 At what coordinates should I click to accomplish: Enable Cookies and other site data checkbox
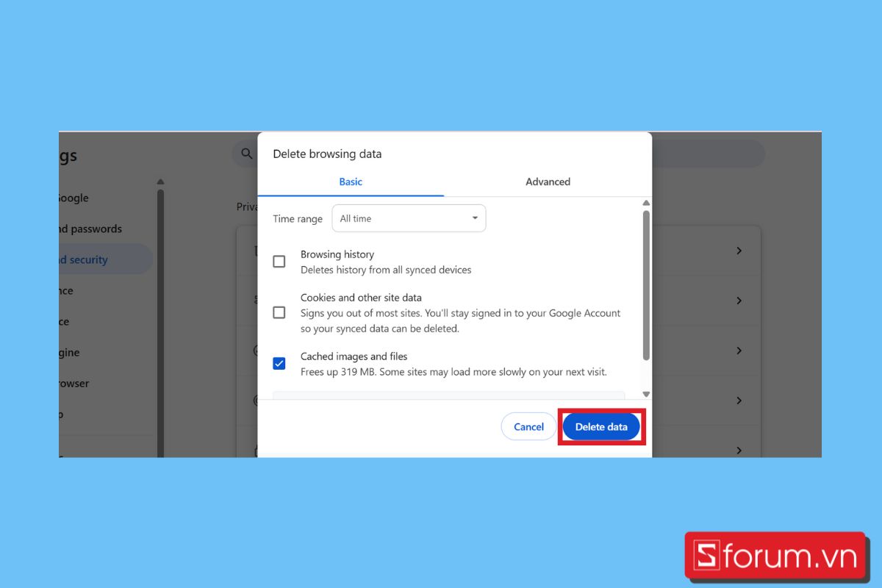pyautogui.click(x=279, y=312)
